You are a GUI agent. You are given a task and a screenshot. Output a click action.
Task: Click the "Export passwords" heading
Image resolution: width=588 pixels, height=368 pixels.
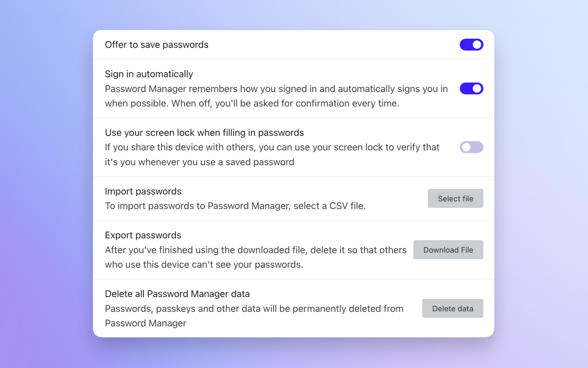[143, 235]
